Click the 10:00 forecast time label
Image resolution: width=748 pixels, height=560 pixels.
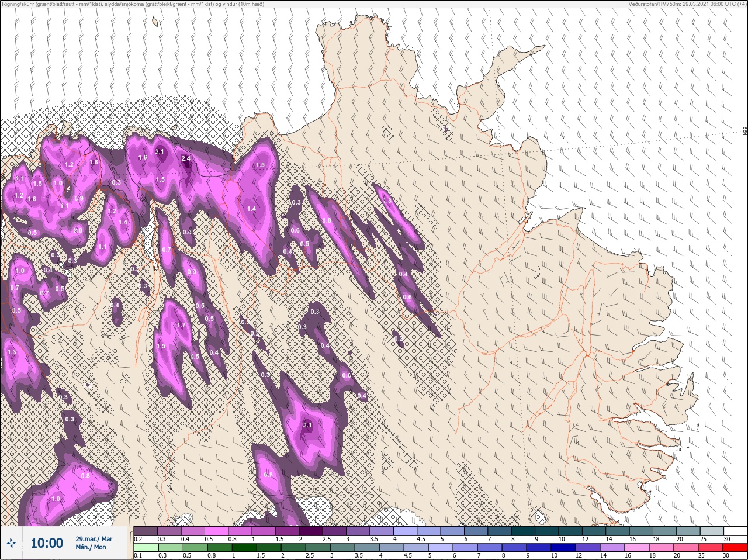47,543
